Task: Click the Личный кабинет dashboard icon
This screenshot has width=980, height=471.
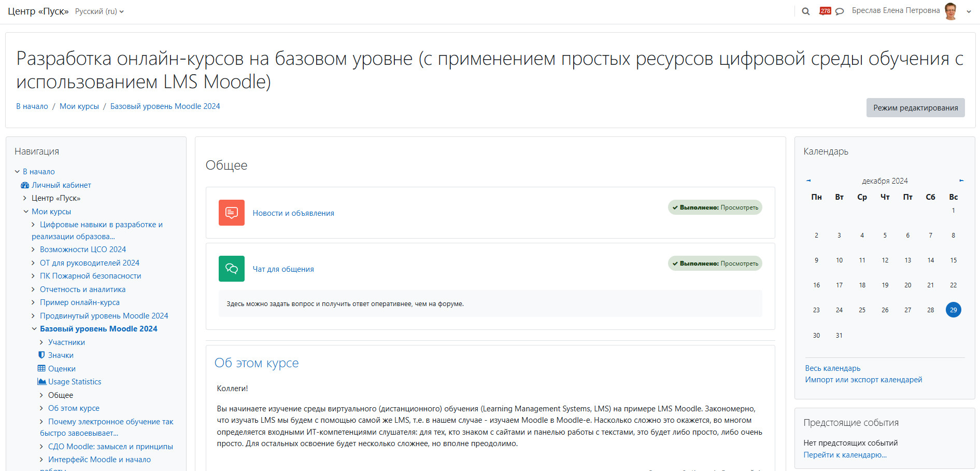Action: pyautogui.click(x=25, y=185)
